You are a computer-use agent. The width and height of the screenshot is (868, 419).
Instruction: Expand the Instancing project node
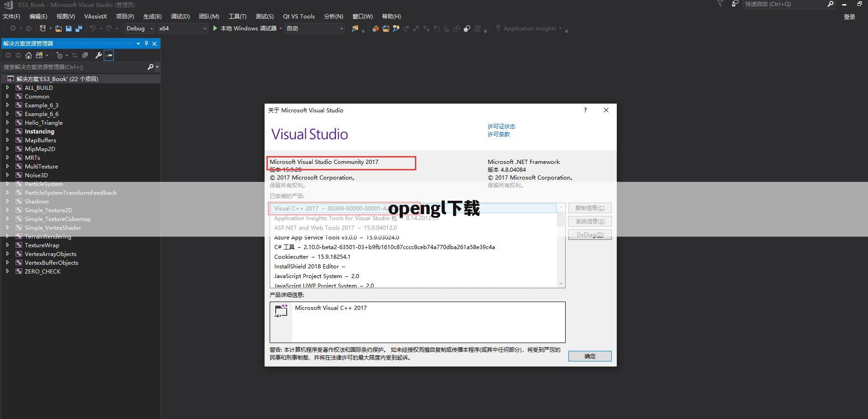(7, 131)
